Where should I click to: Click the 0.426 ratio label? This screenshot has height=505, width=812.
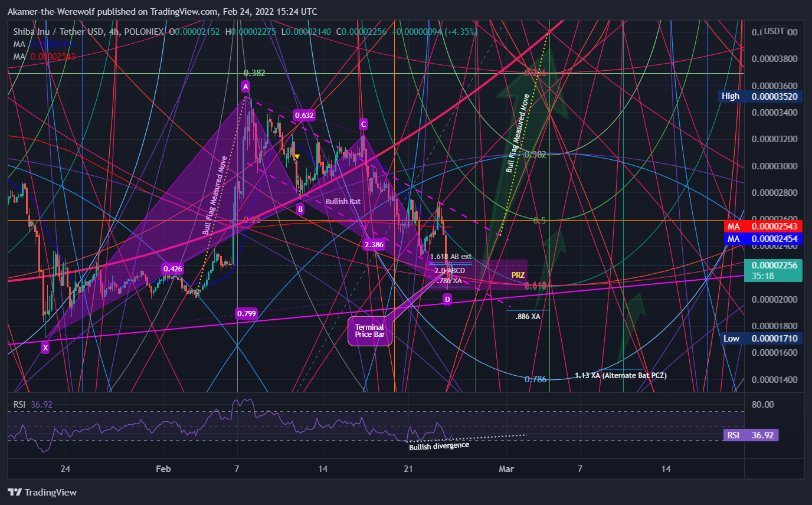[173, 268]
